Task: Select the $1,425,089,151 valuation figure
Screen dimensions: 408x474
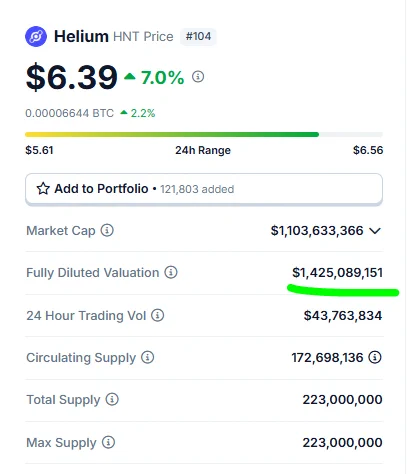Action: click(x=337, y=273)
